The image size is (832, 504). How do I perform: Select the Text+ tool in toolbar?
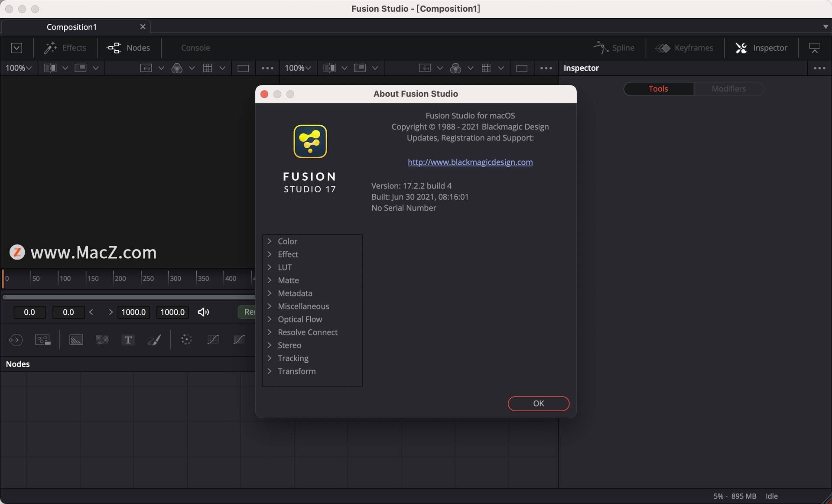[128, 340]
